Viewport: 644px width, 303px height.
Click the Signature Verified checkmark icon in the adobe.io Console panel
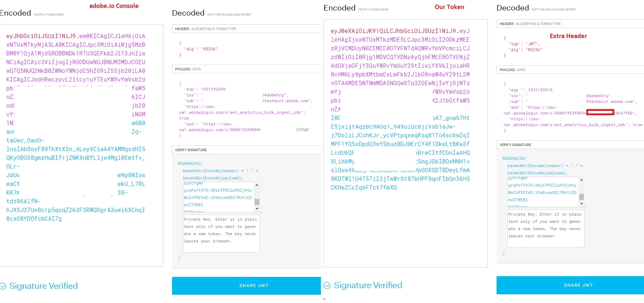3,286
